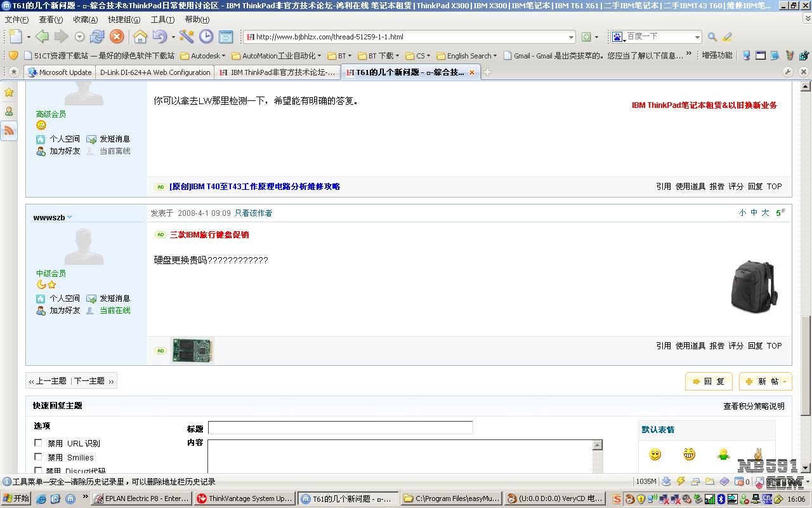Click the Internet Explorer quick launch icon
The width and height of the screenshot is (812, 508).
click(42, 499)
